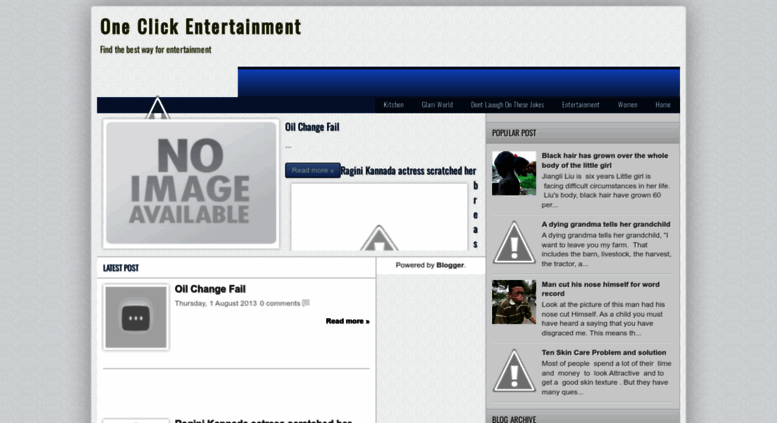Click the No Image Available slider thumbnail
The height and width of the screenshot is (423, 777).
(191, 183)
